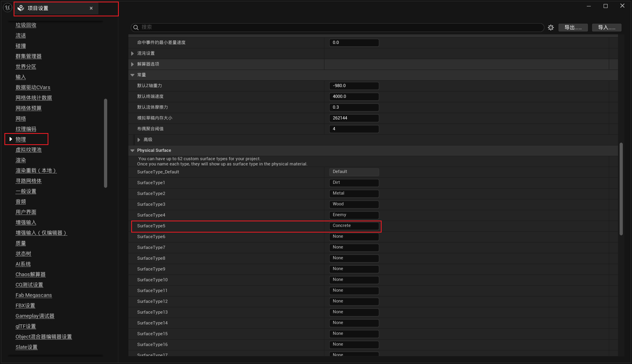The width and height of the screenshot is (632, 364).
Task: Edit SurfaceType3 name field Wood
Action: [354, 204]
